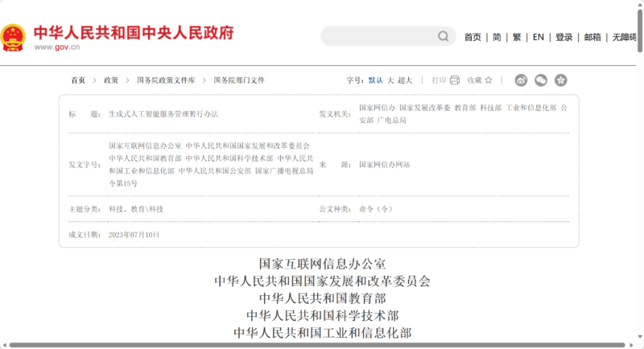Click heading 中华人民共和国工业和信息化部

[x=322, y=333]
